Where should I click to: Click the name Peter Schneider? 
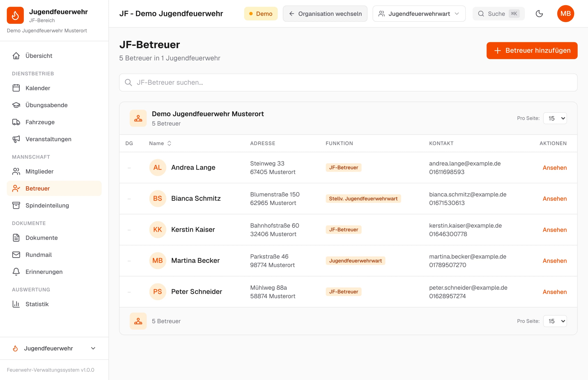click(x=196, y=292)
